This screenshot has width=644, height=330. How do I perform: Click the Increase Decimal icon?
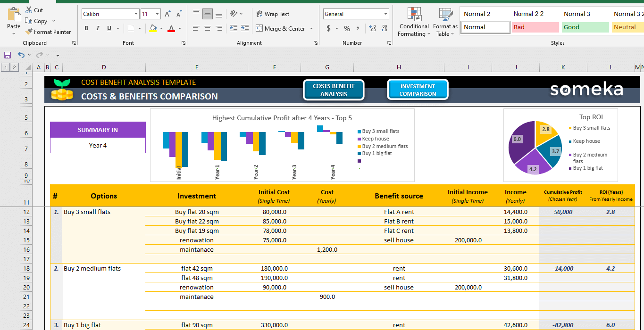click(372, 29)
